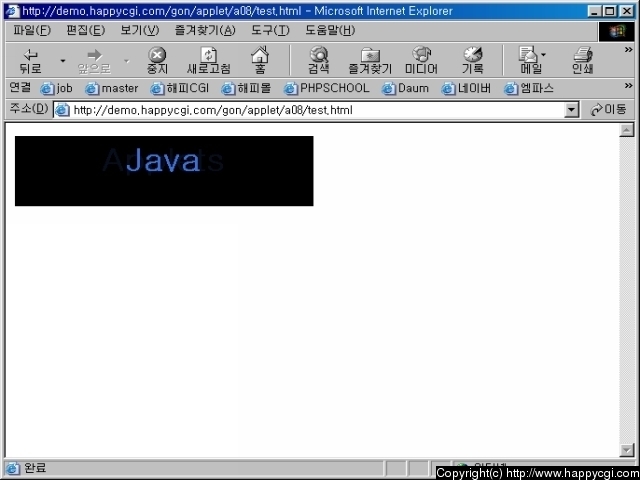Click the vertical scrollbar down arrow
This screenshot has height=480, width=640.
pyautogui.click(x=627, y=450)
